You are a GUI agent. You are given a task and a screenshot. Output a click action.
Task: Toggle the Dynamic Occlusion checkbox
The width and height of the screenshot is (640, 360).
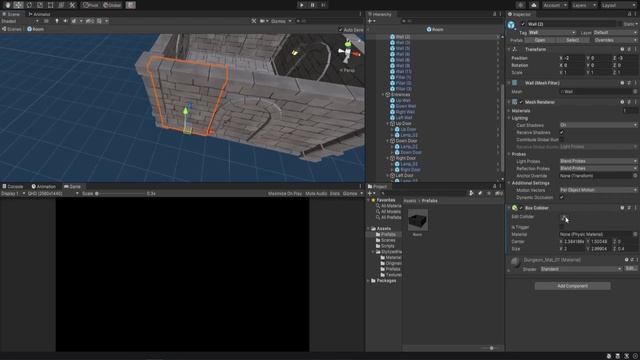[562, 198]
